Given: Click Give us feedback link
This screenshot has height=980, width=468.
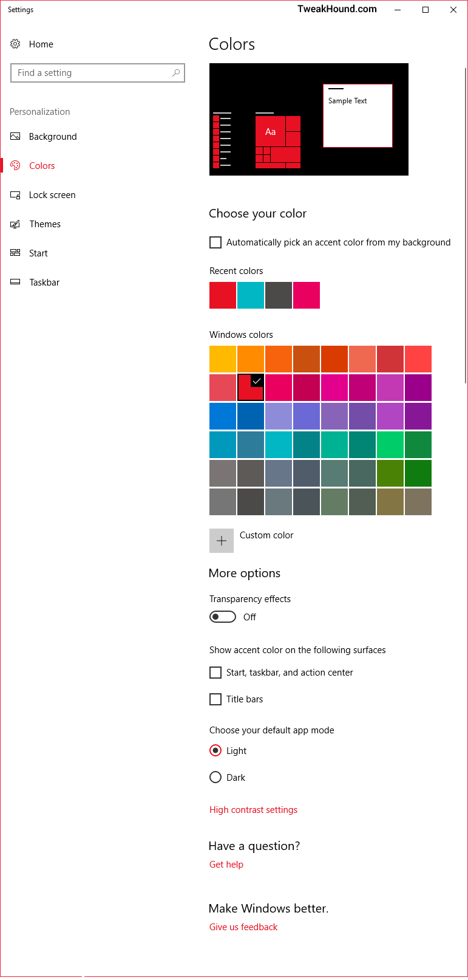Looking at the screenshot, I should (x=243, y=927).
